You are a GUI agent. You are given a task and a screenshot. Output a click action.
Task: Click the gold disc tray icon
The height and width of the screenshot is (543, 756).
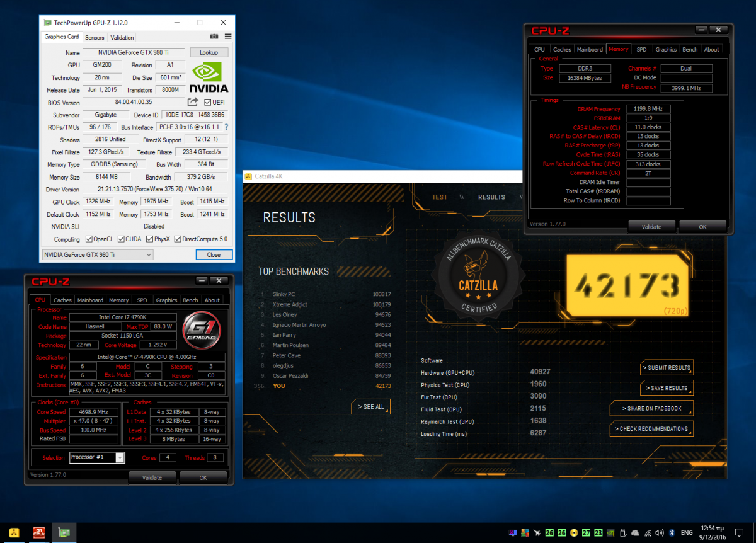pos(574,533)
